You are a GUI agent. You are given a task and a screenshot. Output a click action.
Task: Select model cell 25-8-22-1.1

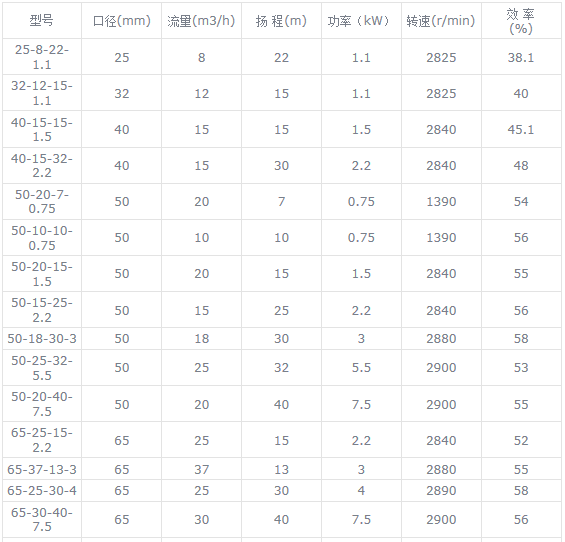(x=42, y=57)
